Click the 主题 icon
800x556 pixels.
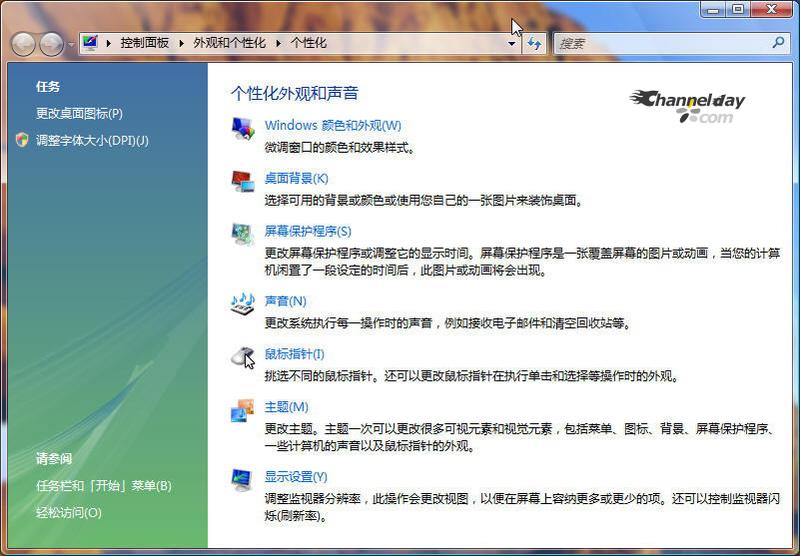click(x=242, y=410)
